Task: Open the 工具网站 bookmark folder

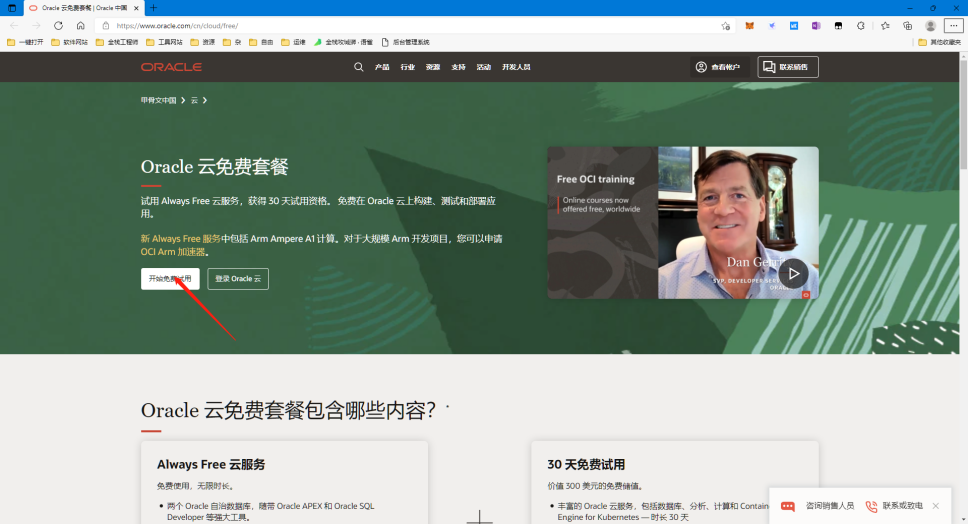Action: tap(164, 42)
